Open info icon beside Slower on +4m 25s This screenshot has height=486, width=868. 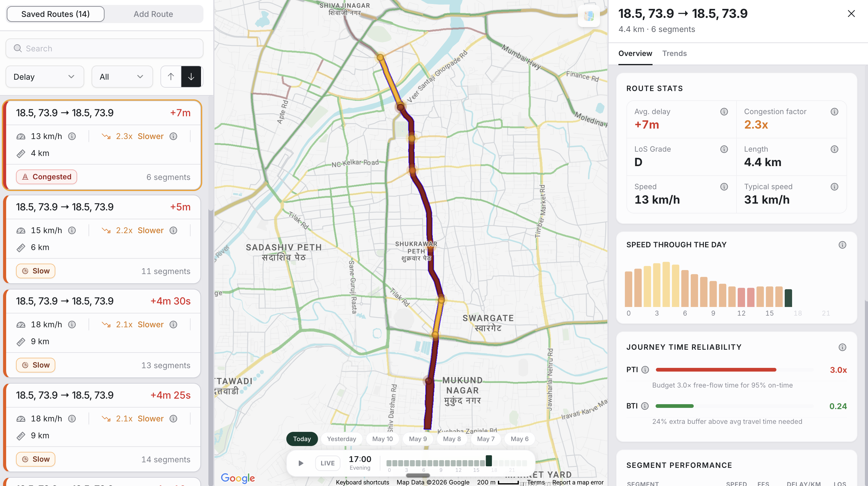point(173,419)
